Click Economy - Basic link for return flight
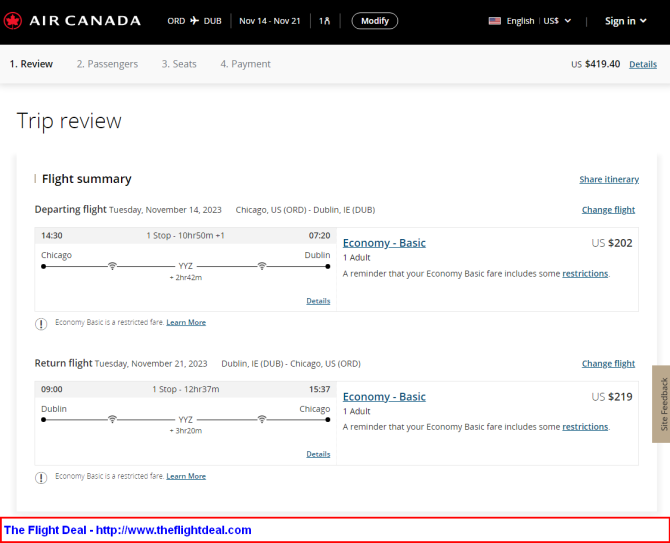Image resolution: width=670 pixels, height=543 pixels. click(384, 396)
